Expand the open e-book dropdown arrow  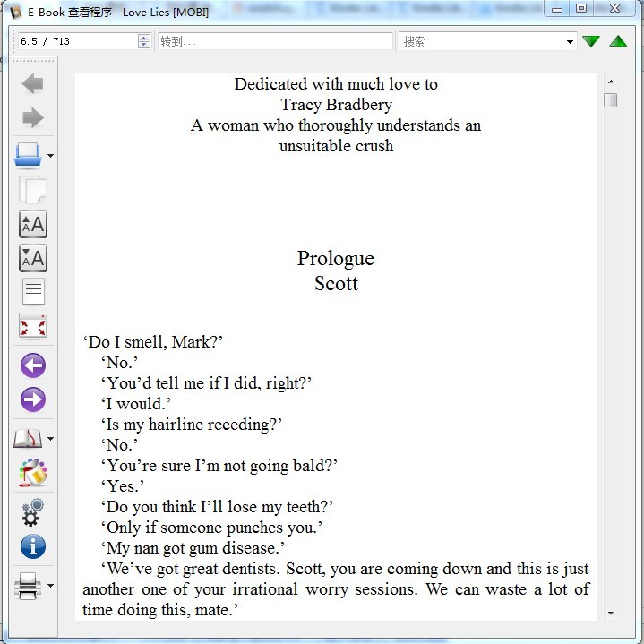pos(51,156)
